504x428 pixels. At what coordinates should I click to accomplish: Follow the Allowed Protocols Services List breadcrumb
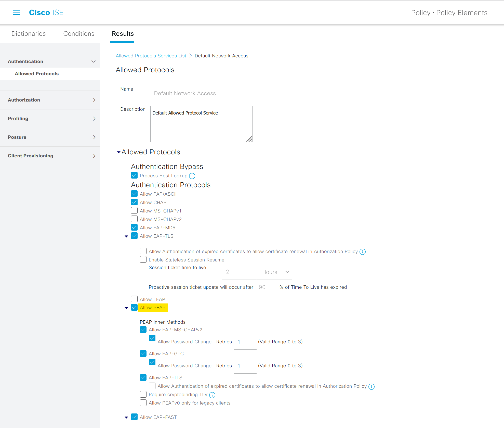[151, 56]
